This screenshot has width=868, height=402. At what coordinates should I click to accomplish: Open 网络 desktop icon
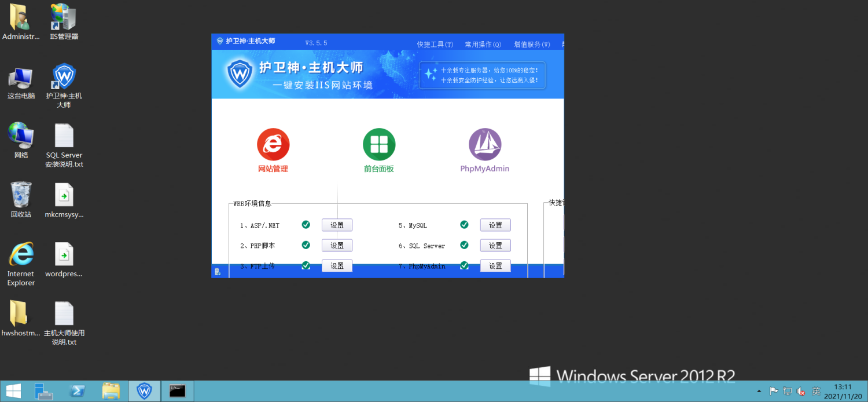21,141
